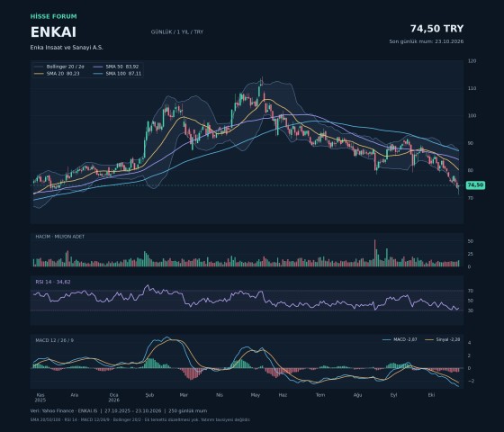Image resolution: width=504 pixels, height=432 pixels.
Task: Click the Ağu month label
Action: tap(358, 395)
